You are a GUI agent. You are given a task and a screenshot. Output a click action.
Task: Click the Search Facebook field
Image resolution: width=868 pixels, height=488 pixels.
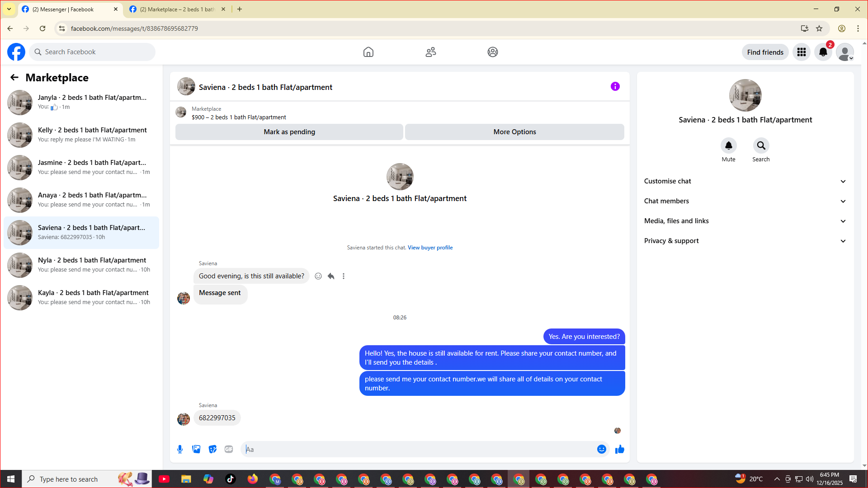(92, 52)
